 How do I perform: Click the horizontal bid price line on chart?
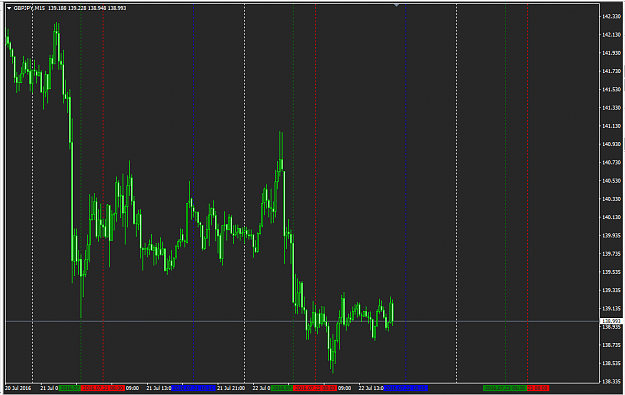(x=302, y=321)
